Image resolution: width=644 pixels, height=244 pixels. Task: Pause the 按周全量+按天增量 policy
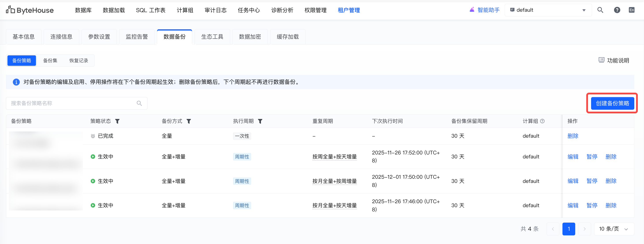[592, 157]
